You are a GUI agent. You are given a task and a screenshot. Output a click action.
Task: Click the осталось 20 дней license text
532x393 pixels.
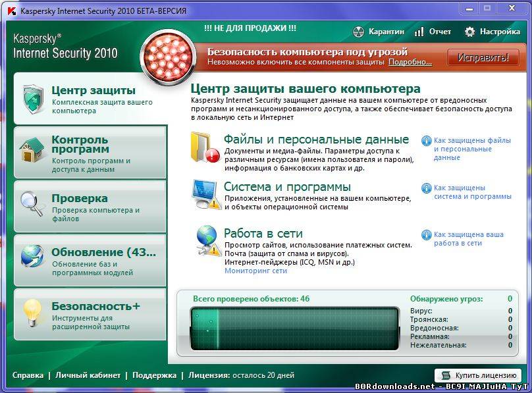pos(263,375)
